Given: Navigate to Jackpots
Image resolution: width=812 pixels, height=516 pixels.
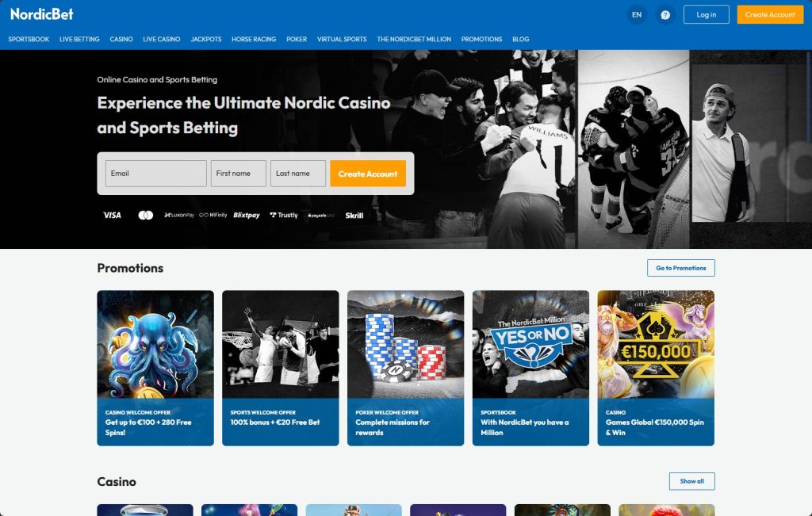Looking at the screenshot, I should pyautogui.click(x=206, y=40).
